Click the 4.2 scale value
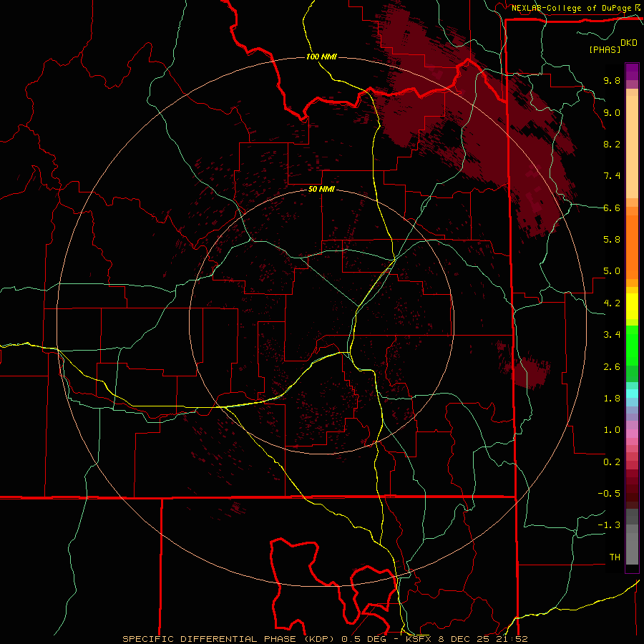 click(612, 303)
